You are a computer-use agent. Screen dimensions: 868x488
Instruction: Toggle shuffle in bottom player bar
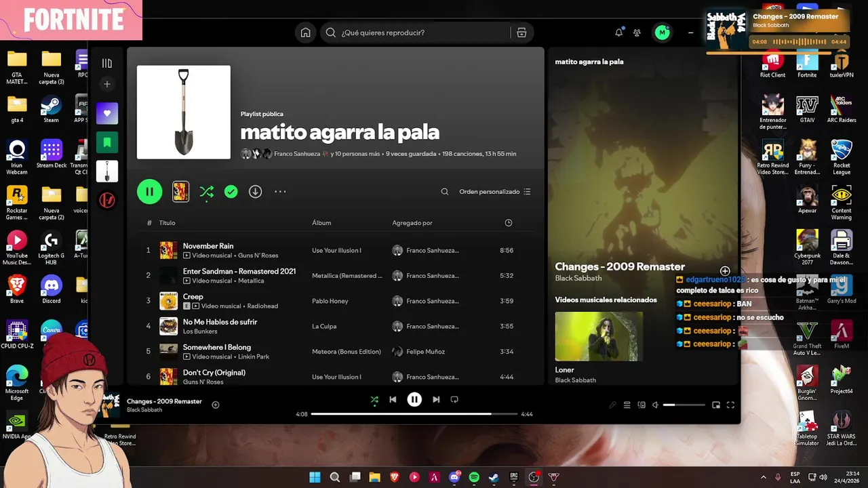tap(374, 400)
